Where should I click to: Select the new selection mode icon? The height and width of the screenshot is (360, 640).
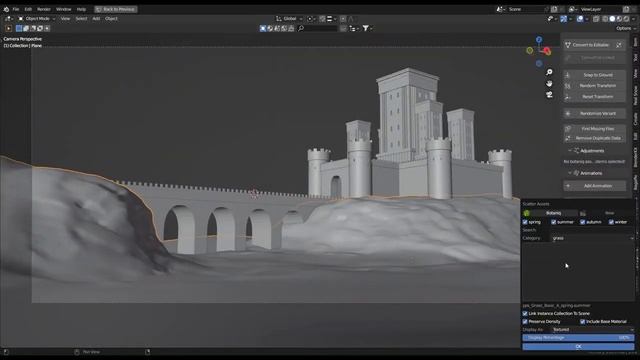pos(19,29)
